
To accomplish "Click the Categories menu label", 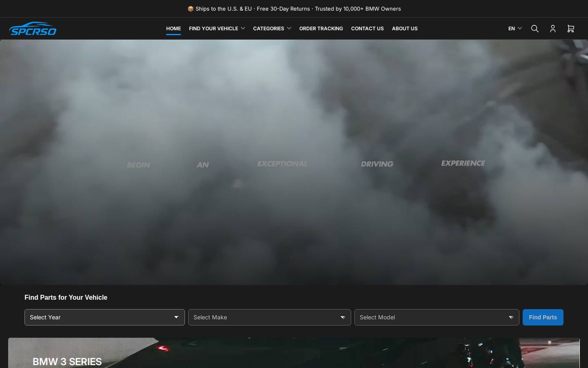I will coord(268,29).
